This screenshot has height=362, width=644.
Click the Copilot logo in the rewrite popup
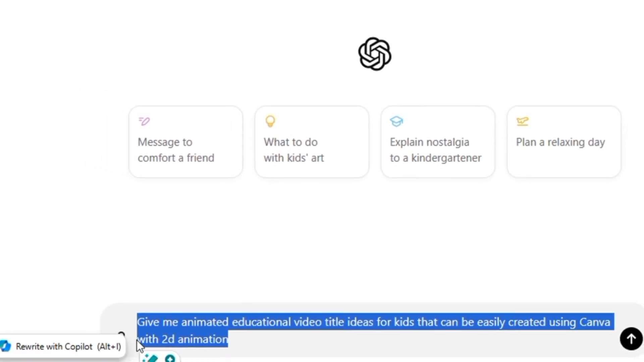point(6,346)
